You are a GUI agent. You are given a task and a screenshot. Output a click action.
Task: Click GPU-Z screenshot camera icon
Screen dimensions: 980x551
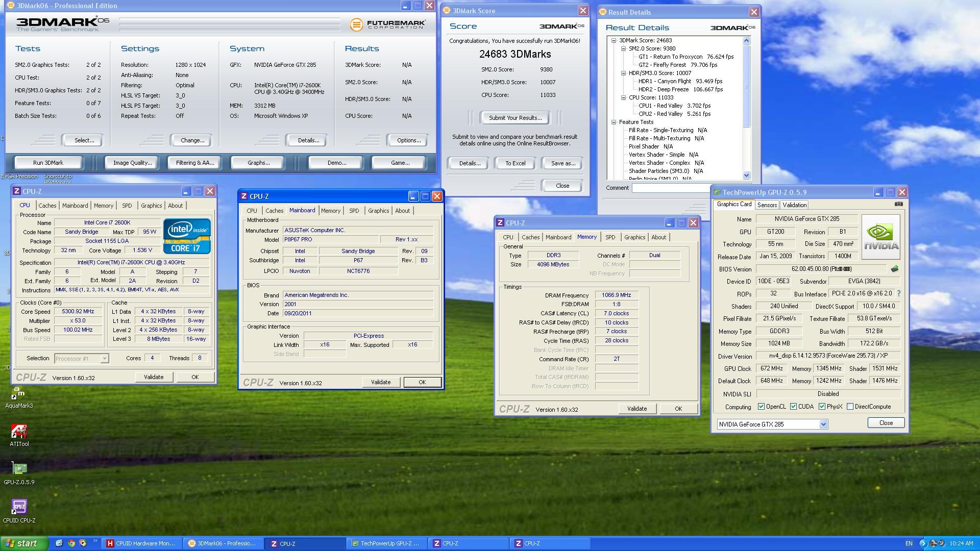pos(898,204)
